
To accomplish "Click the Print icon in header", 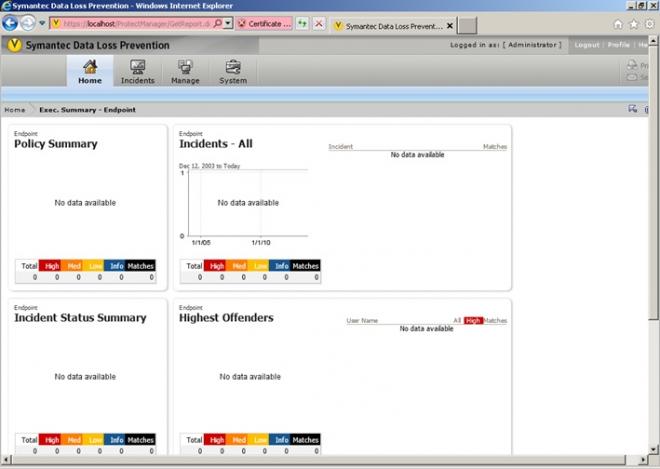I will 632,65.
